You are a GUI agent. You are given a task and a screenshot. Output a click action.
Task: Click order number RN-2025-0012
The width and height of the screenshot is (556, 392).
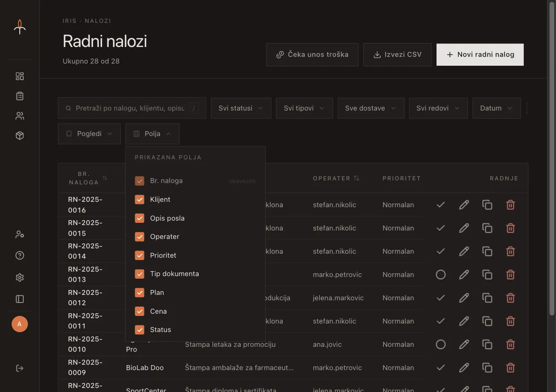coord(85,298)
